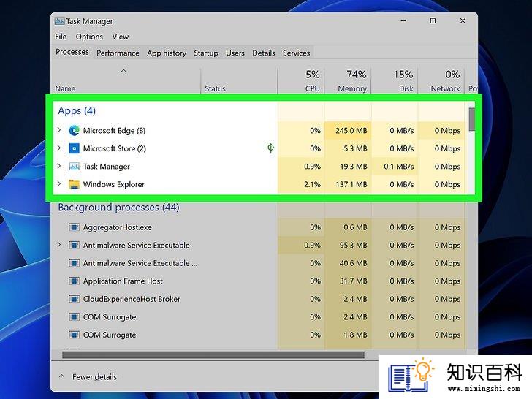Expand first Antimalware Service Executable row
Viewport: 532px width, 399px height.
pyautogui.click(x=59, y=245)
